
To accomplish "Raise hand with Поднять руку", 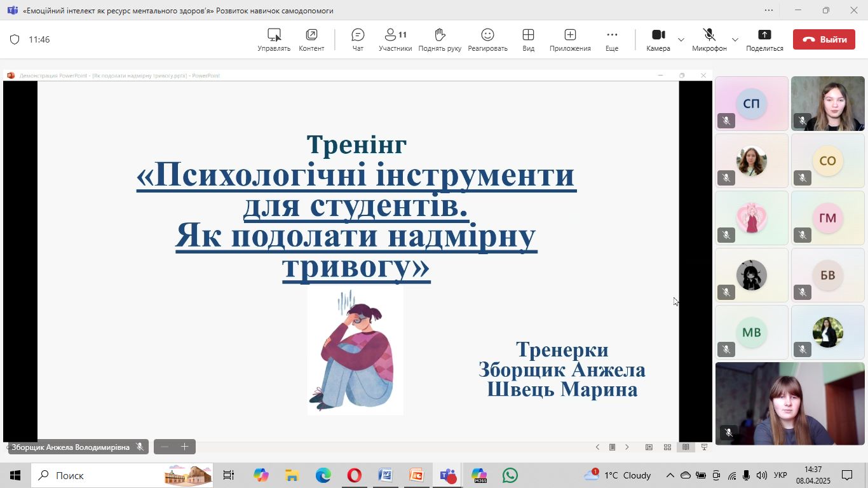I will tap(440, 39).
